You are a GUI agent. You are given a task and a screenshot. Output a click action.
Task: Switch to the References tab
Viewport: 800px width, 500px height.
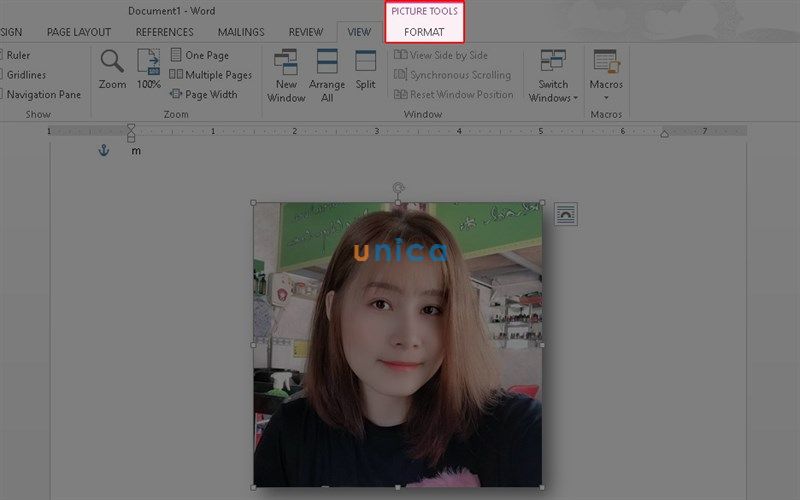(164, 32)
